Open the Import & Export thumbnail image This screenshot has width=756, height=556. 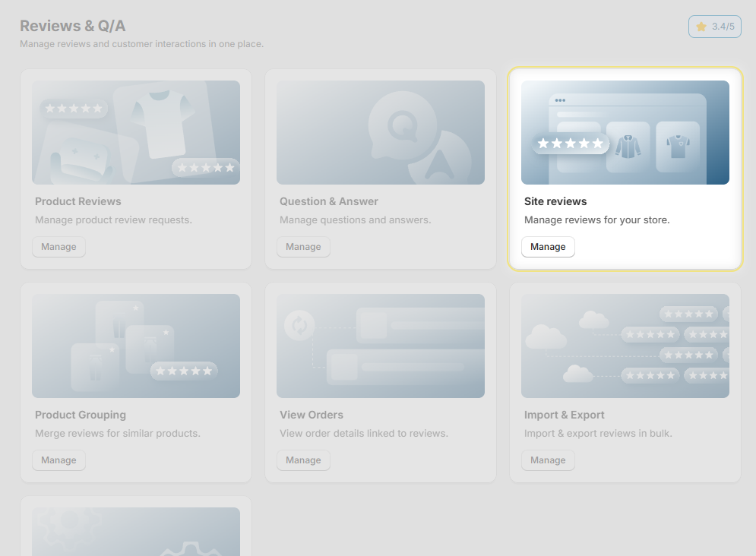point(625,346)
